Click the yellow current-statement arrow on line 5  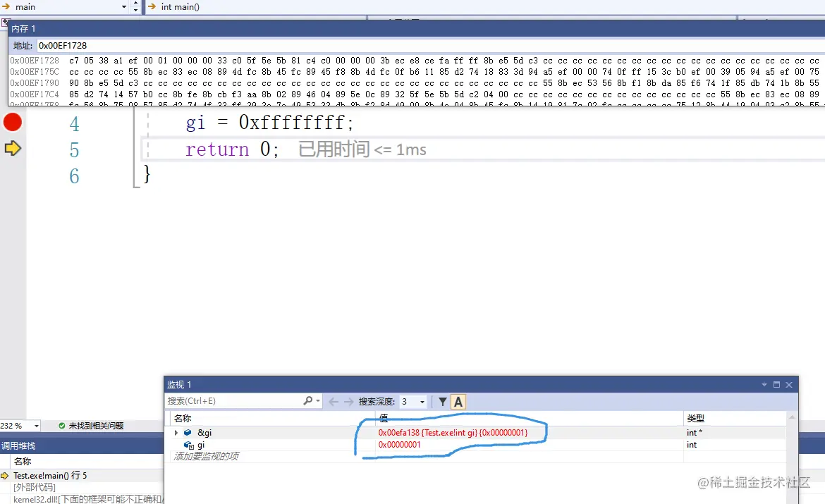13,148
